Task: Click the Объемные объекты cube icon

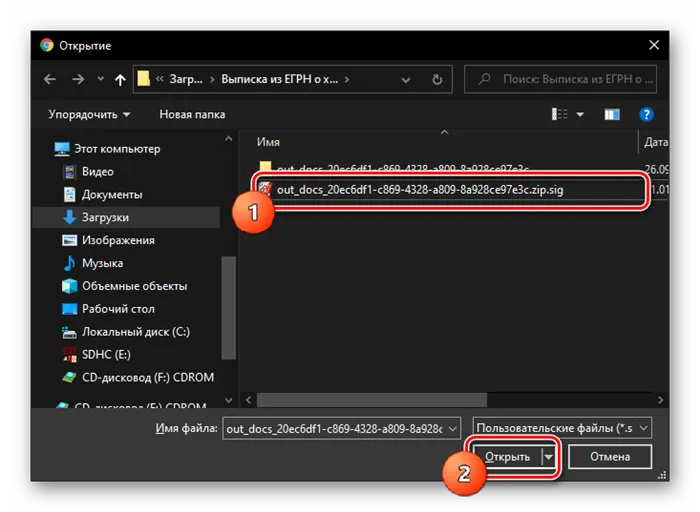Action: click(69, 286)
